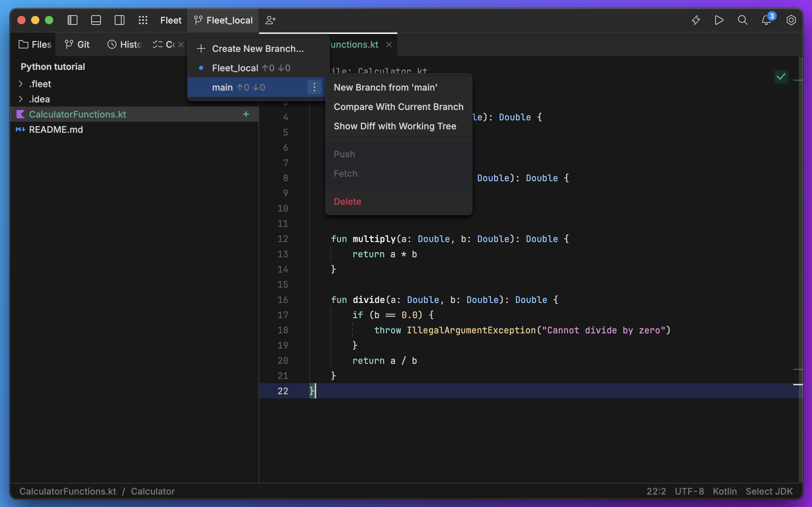
Task: Click the multiply function name
Action: [374, 239]
